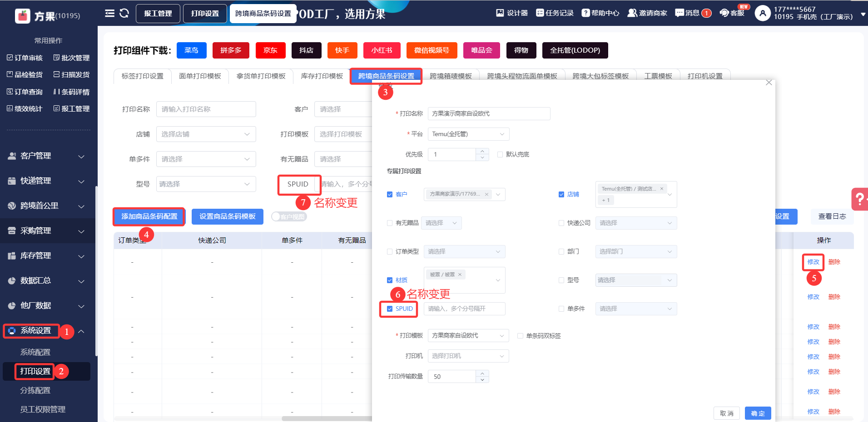Toggle the 客户视图 switch
This screenshot has width=868, height=422.
click(x=289, y=217)
